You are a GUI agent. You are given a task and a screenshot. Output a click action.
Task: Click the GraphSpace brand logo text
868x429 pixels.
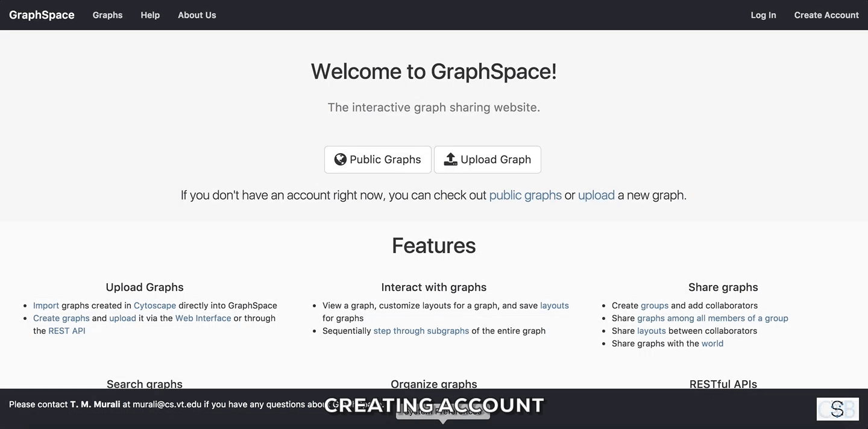[42, 15]
